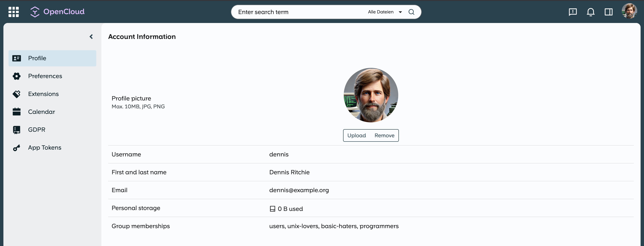Open user menu via top avatar

click(x=629, y=11)
